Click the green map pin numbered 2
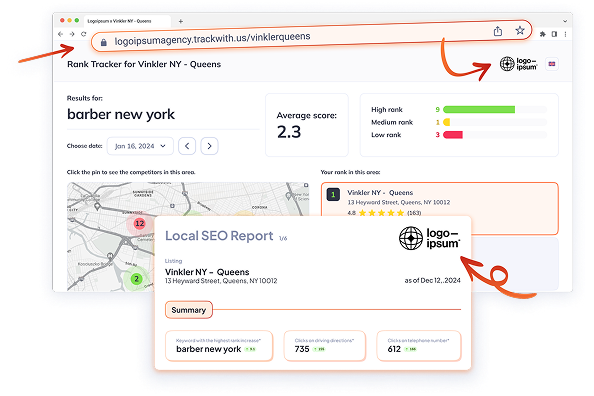594x396 pixels. pyautogui.click(x=136, y=279)
